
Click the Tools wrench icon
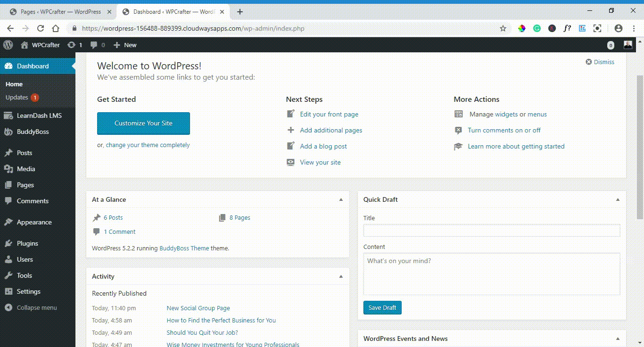[x=8, y=275]
